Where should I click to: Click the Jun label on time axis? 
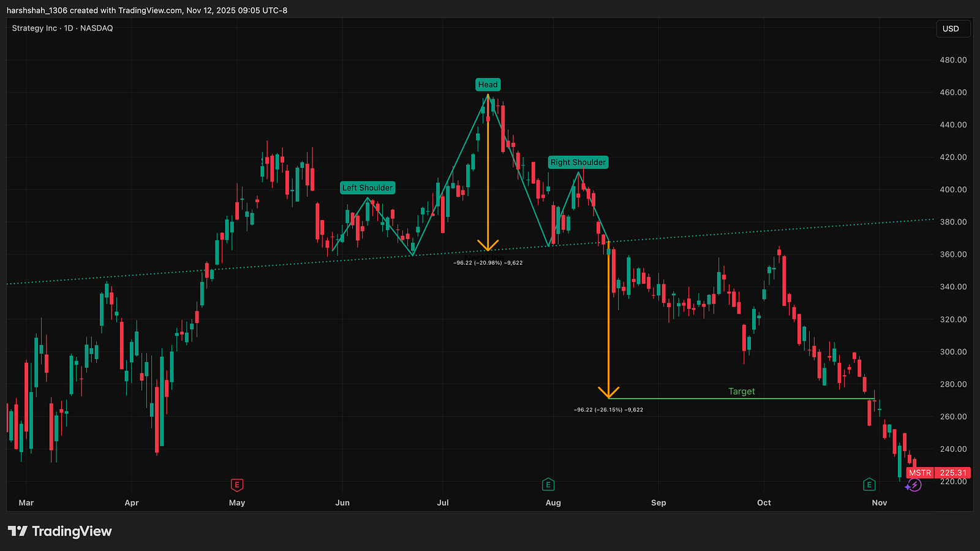click(342, 503)
